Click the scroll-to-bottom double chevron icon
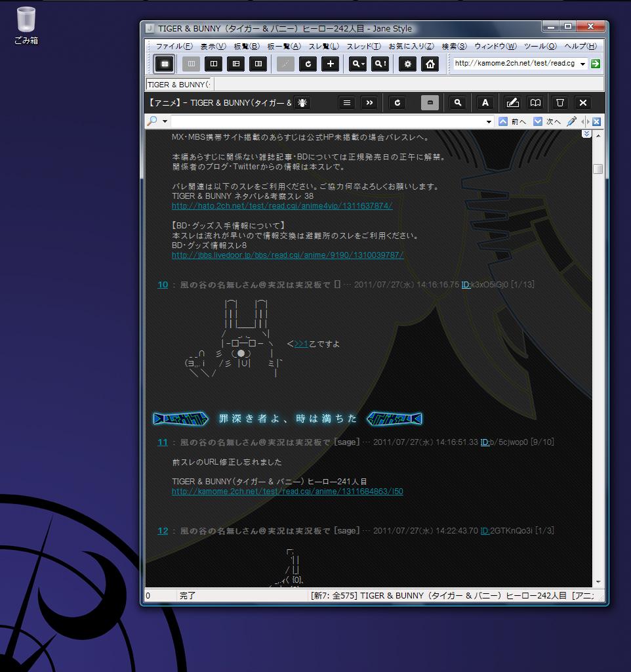Image resolution: width=631 pixels, height=672 pixels. [x=586, y=134]
